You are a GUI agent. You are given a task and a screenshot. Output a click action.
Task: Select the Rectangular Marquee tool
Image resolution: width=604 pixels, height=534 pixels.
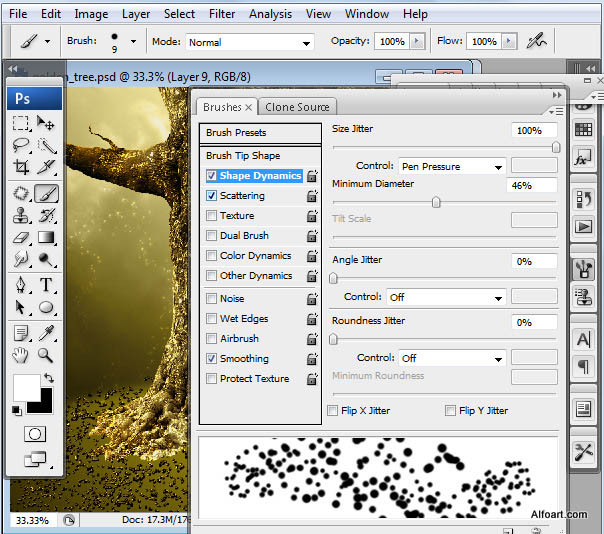click(x=21, y=122)
